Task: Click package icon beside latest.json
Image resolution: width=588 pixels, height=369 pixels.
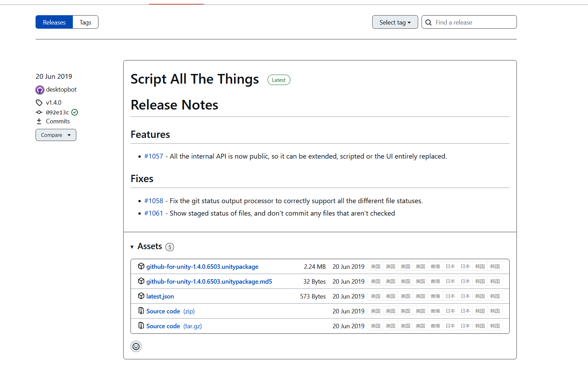Action: [141, 296]
